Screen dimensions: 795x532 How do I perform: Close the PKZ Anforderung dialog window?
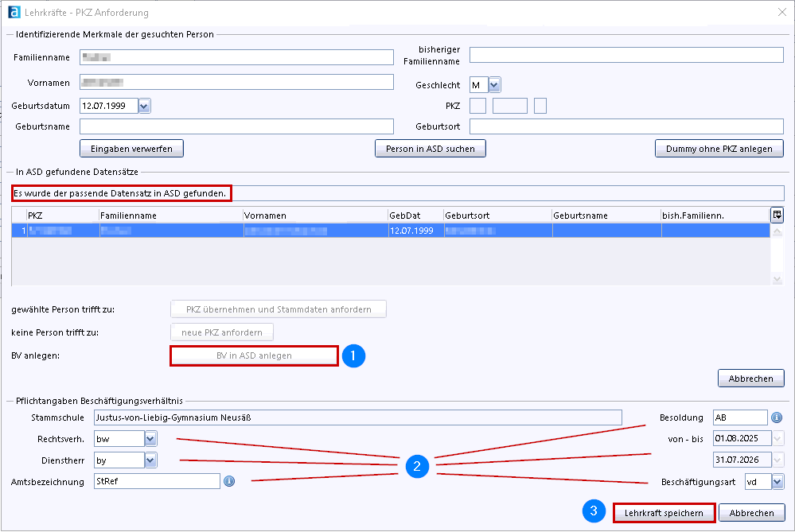pyautogui.click(x=780, y=13)
